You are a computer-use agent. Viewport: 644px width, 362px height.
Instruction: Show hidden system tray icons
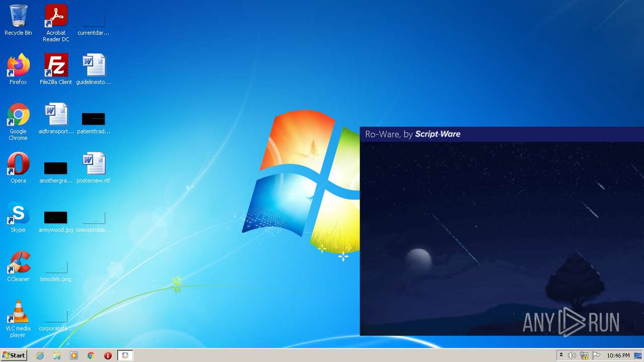coord(561,355)
